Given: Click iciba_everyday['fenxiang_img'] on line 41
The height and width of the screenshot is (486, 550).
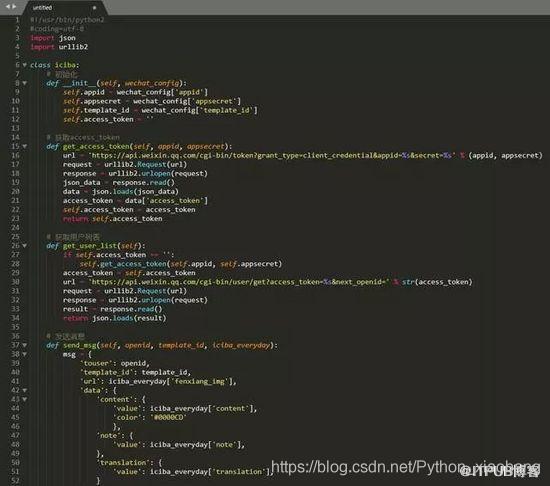Looking at the screenshot, I should [x=172, y=382].
